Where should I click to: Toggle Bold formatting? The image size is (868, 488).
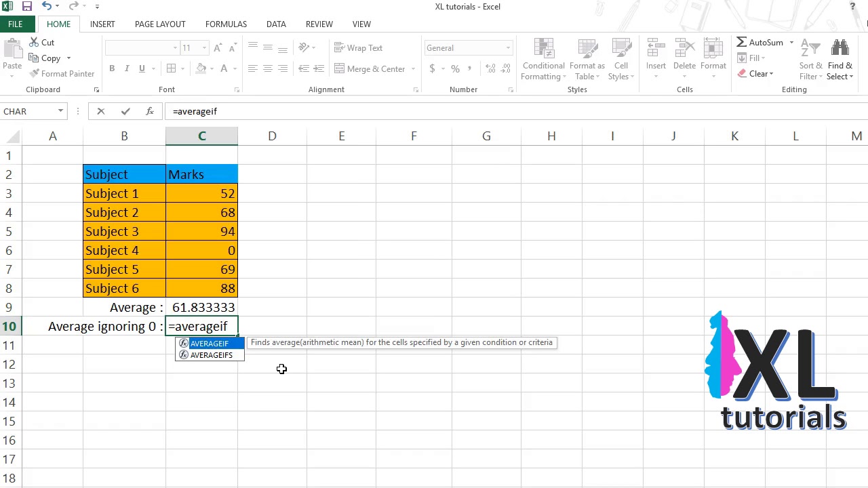(112, 68)
